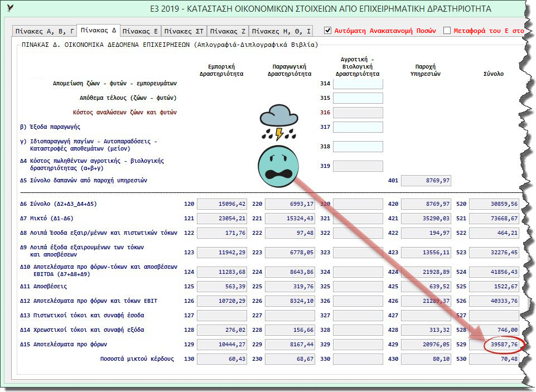Image resolution: width=536 pixels, height=392 pixels.
Task: Go to the Πίνακες ΣΤ tab
Action: coord(184,31)
